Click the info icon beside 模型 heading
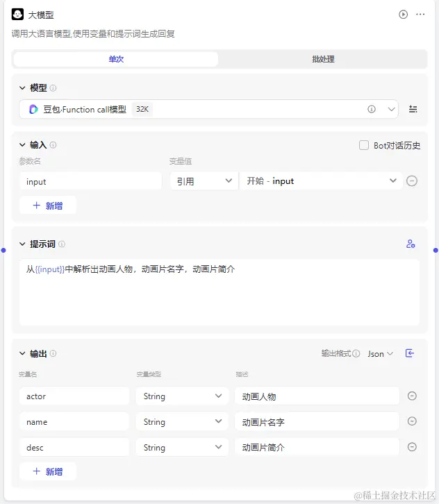The width and height of the screenshot is (439, 504). 53,87
